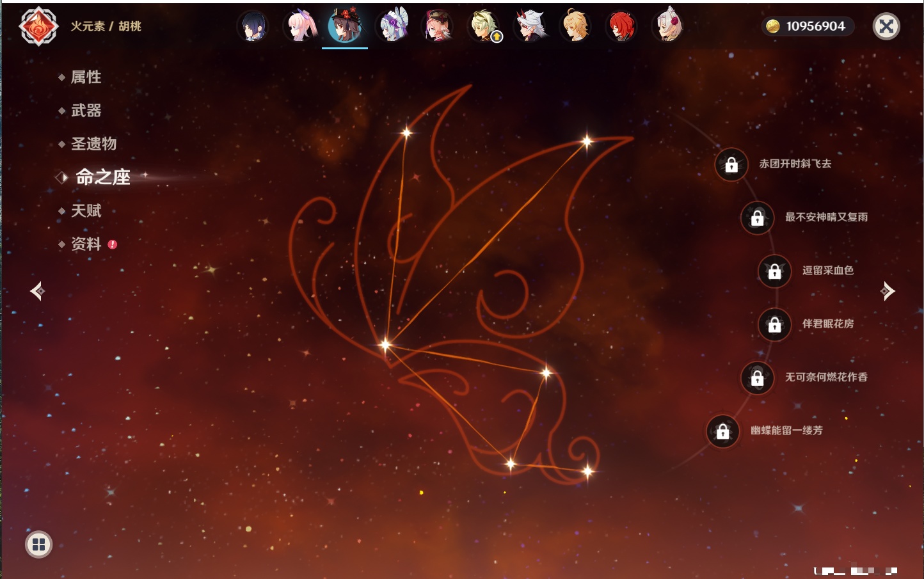Select the dark purple-haired character avatar

click(253, 26)
